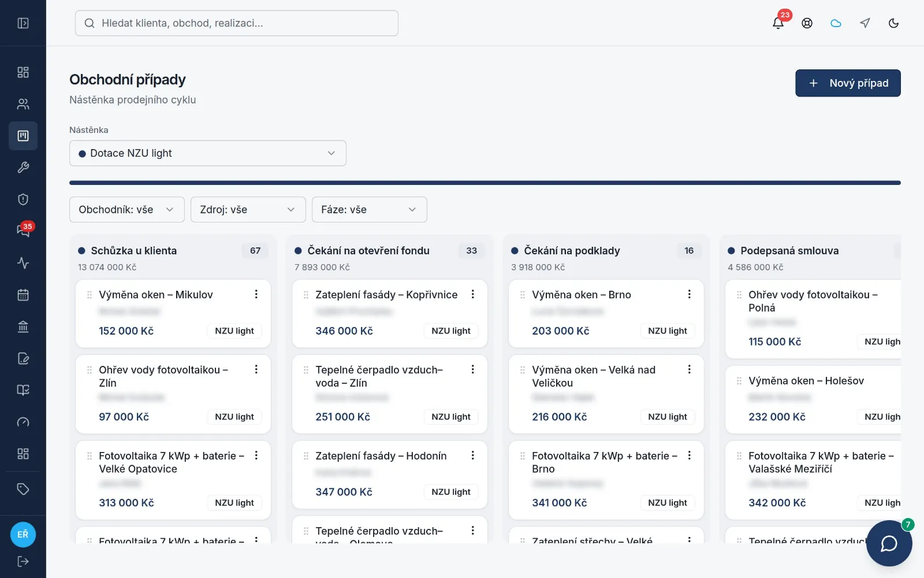Image resolution: width=924 pixels, height=578 pixels.
Task: Toggle dark mode moon icon
Action: click(893, 23)
